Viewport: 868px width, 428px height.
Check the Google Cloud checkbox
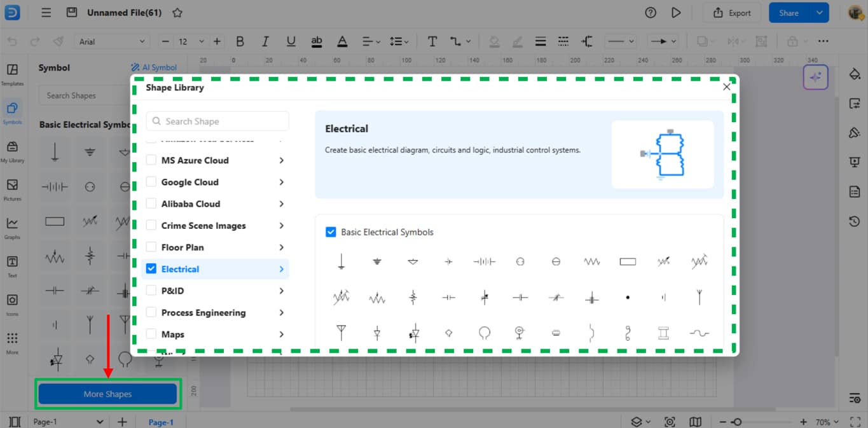(x=151, y=182)
